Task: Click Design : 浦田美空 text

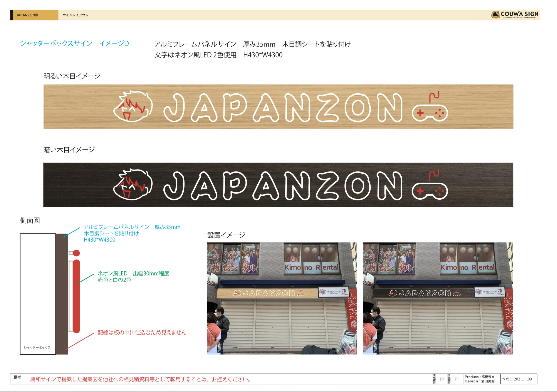Action: tap(479, 381)
